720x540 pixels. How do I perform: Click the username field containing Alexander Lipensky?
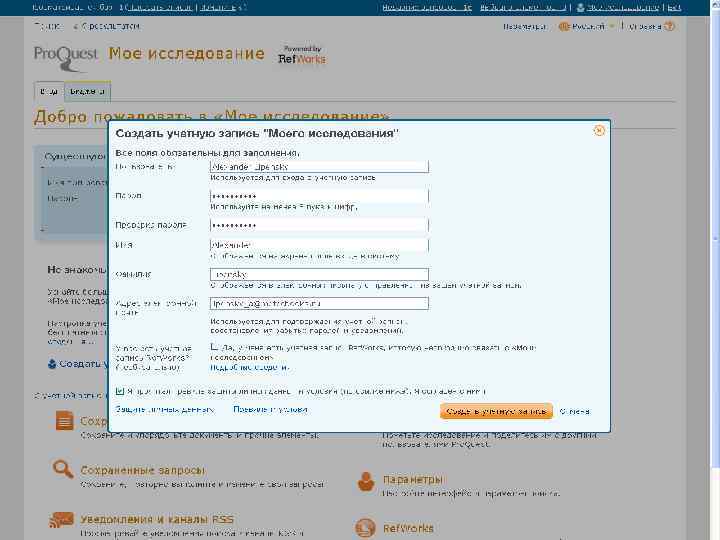[x=319, y=167]
